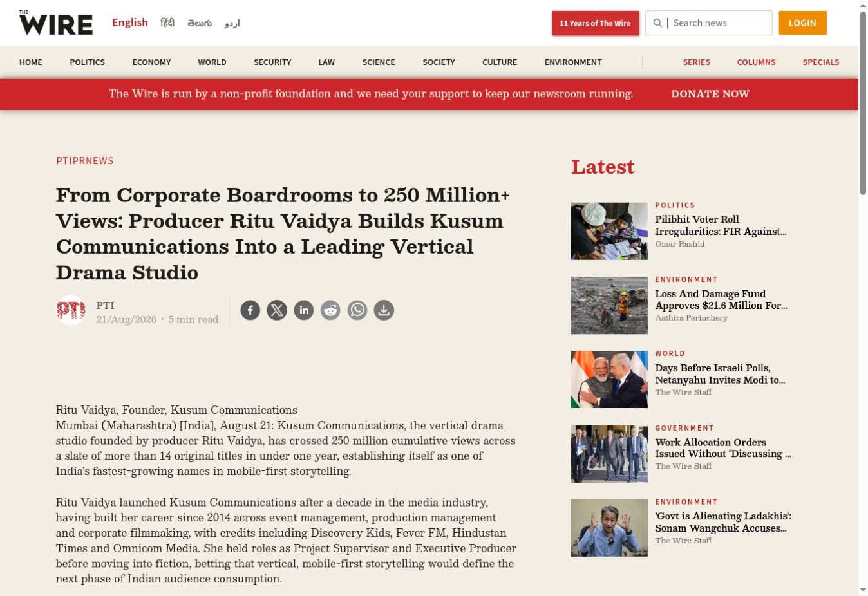Open the SERIES link

point(697,62)
